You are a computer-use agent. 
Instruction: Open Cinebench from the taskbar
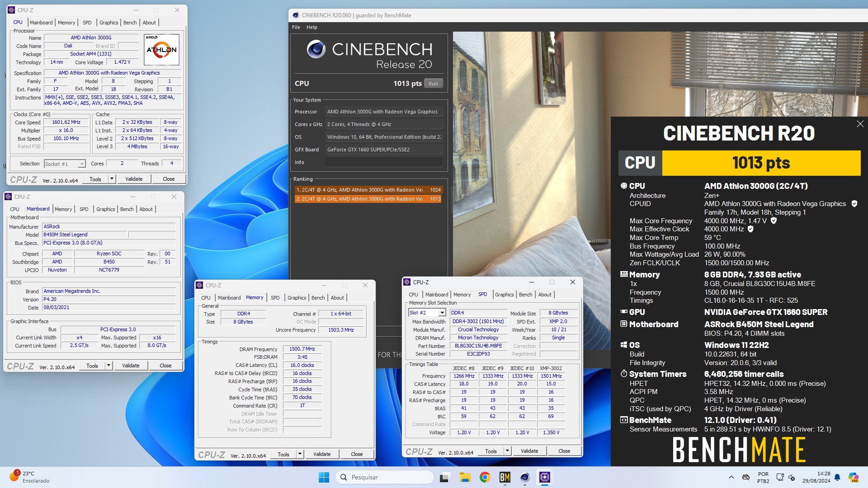point(524,477)
